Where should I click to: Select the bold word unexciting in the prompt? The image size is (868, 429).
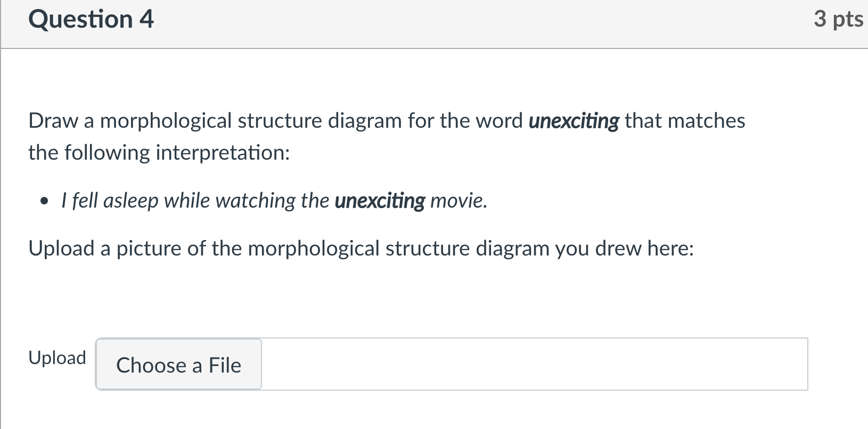(x=573, y=120)
